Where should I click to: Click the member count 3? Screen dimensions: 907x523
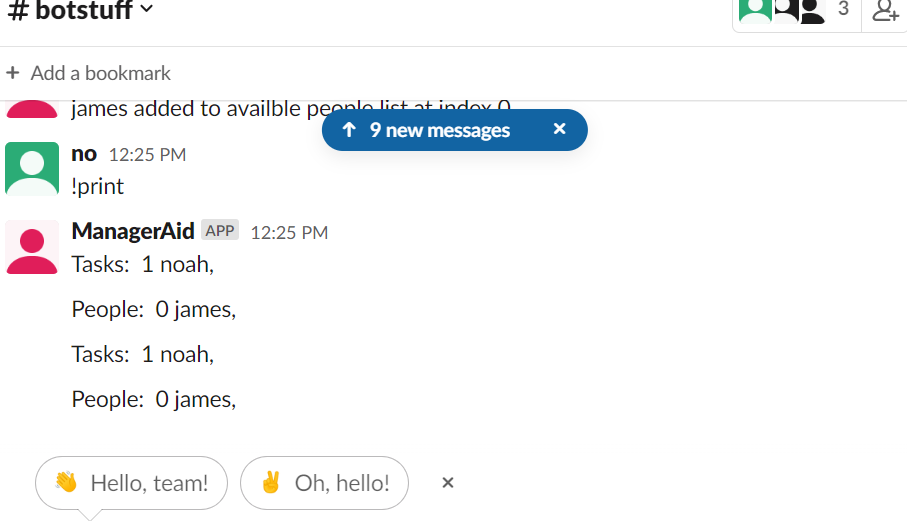tap(843, 9)
